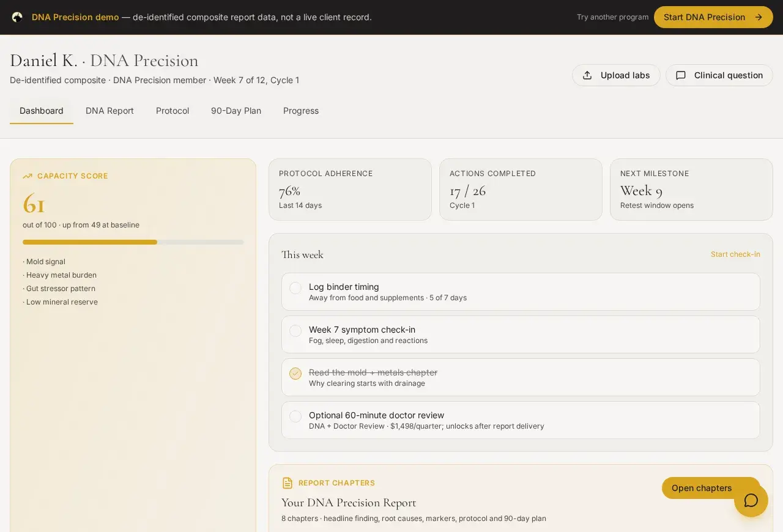Click the upload icon beside Upload labs

point(587,75)
